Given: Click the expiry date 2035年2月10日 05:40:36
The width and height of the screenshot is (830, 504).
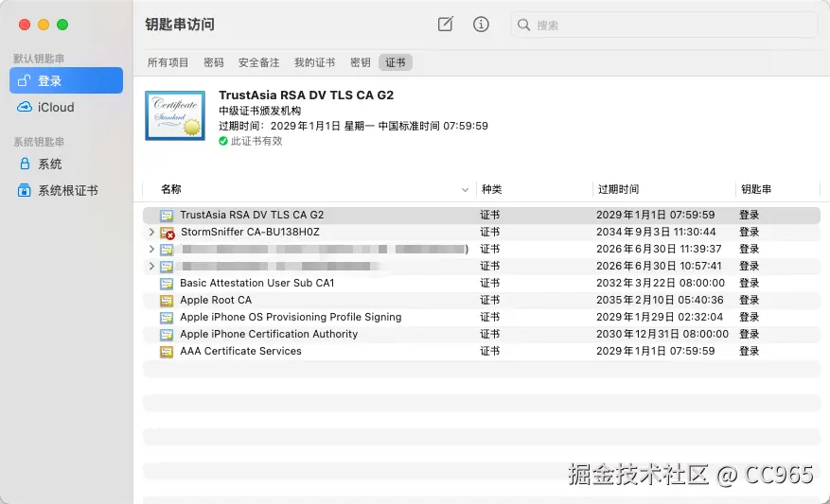Looking at the screenshot, I should coord(660,300).
